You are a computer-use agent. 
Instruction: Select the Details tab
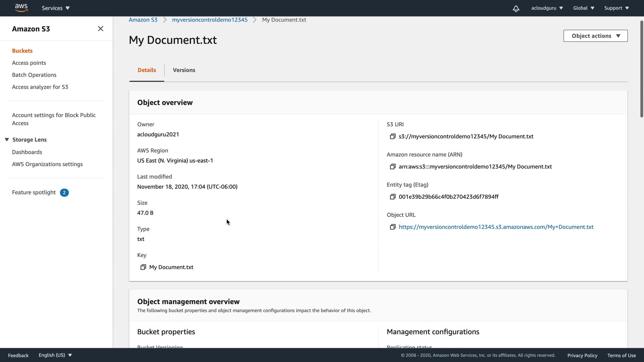147,70
